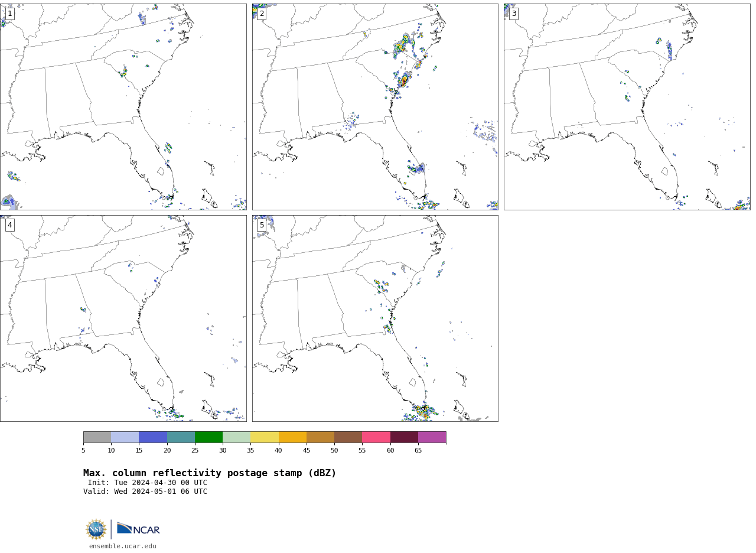Click the panel label number 2
Screen dimensions: 756x553
tap(262, 14)
